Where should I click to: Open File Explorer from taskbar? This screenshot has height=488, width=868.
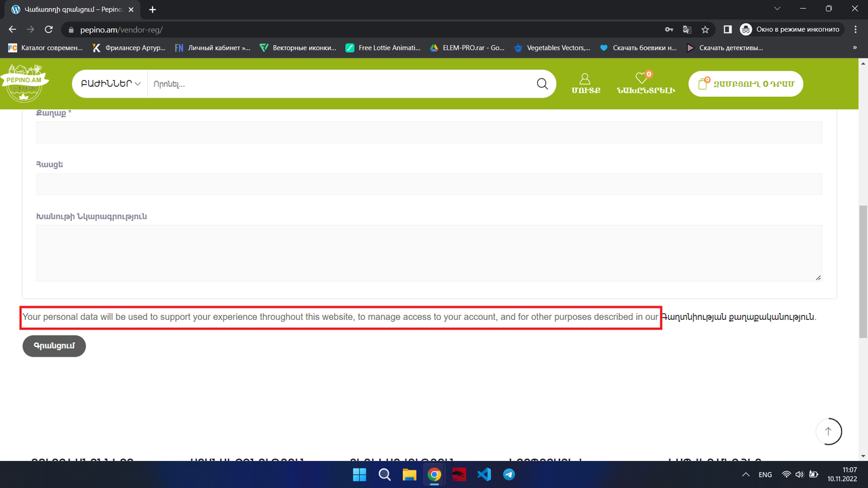[x=409, y=474]
